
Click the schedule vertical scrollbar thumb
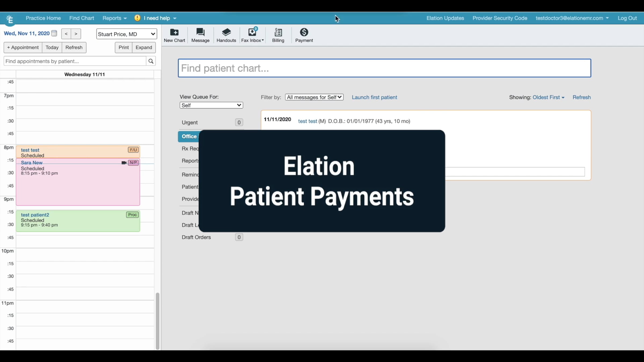[158, 321]
